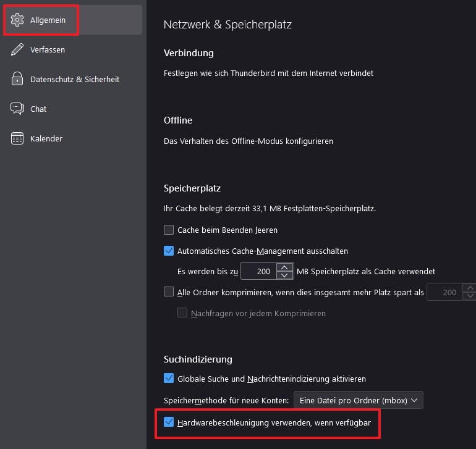Screen dimensions: 476x449
Task: Click the Allgemein gear icon
Action: (17, 20)
